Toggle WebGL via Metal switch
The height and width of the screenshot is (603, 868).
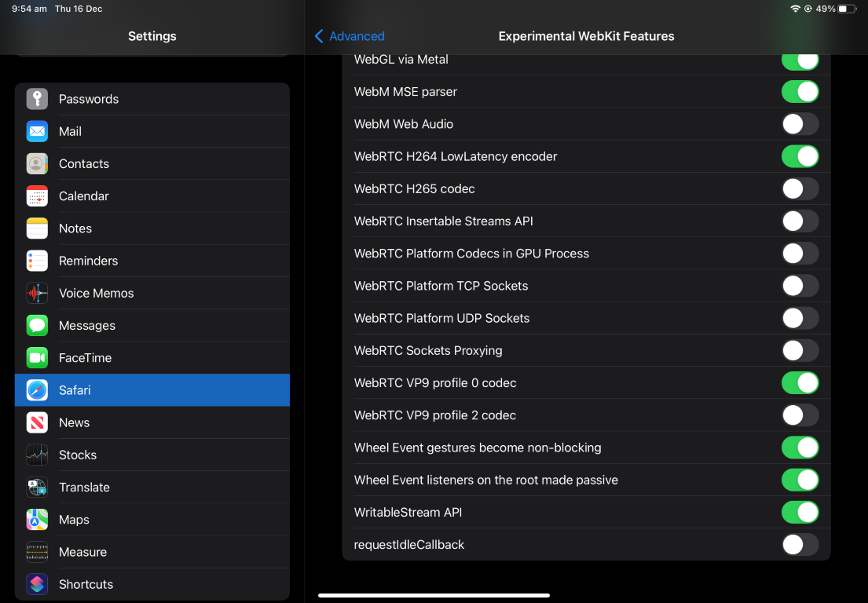800,61
